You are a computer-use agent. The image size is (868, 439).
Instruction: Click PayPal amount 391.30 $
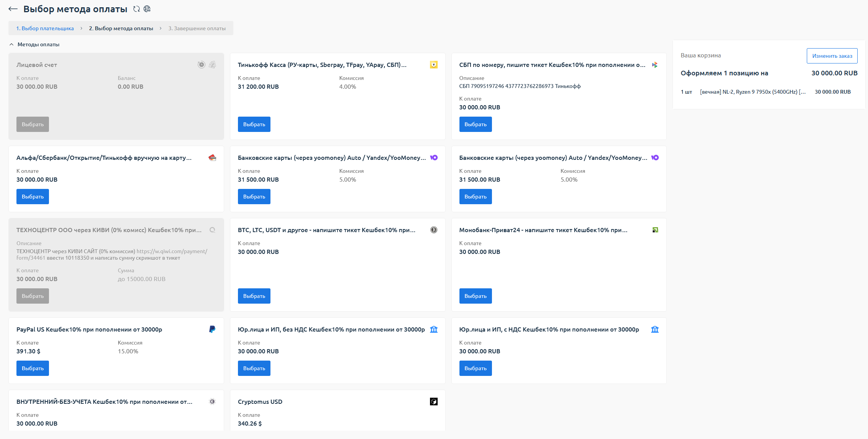(x=28, y=351)
